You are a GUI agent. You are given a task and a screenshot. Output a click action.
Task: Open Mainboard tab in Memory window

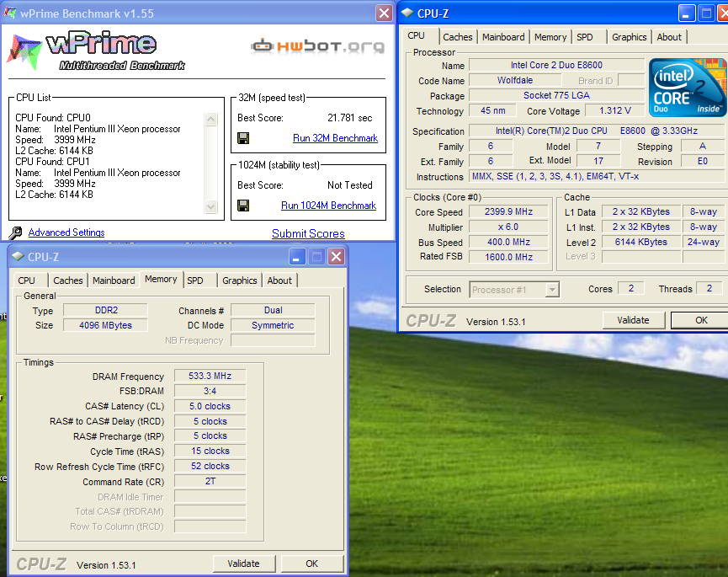click(114, 280)
